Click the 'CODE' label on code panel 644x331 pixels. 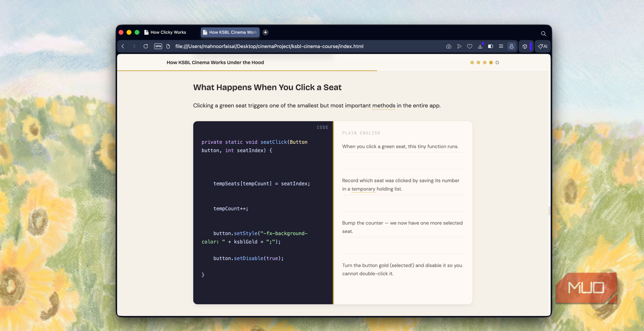[x=322, y=128]
